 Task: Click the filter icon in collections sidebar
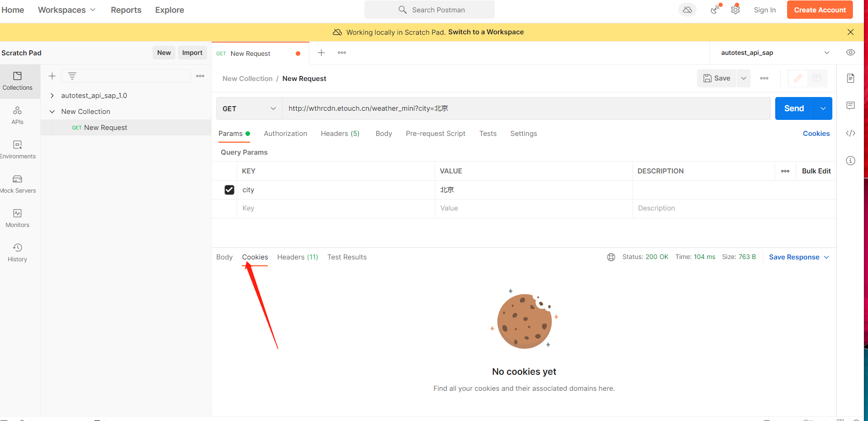point(72,76)
